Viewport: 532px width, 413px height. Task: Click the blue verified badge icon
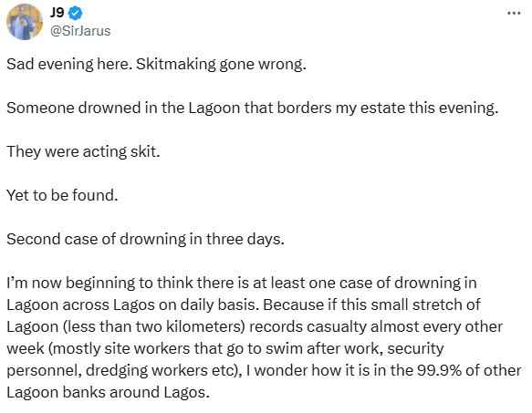pos(76,14)
